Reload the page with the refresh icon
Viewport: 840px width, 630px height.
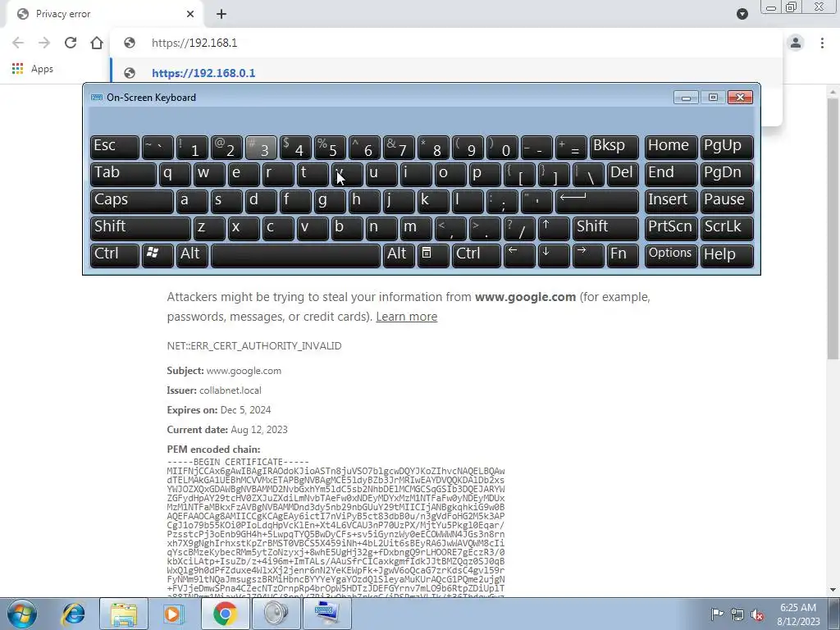(x=71, y=43)
